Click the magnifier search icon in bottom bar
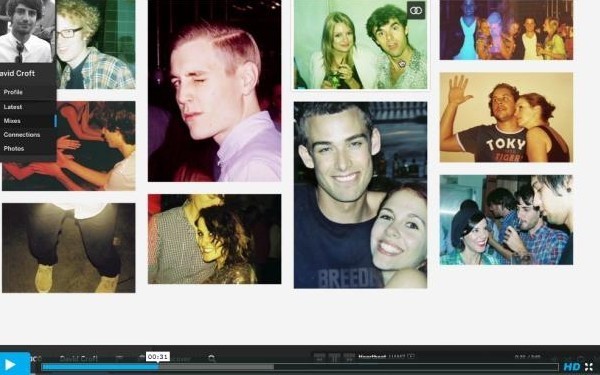The height and width of the screenshot is (375, 600). pos(211,358)
